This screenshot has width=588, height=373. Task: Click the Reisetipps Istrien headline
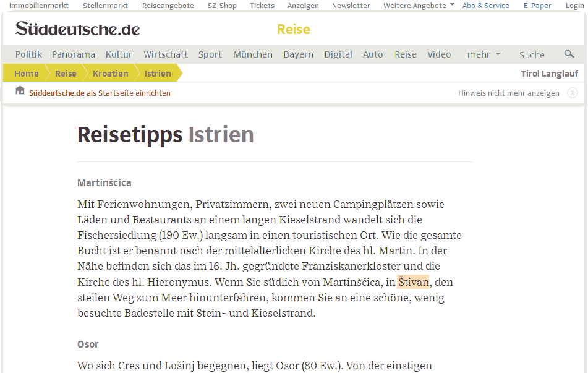(x=166, y=135)
